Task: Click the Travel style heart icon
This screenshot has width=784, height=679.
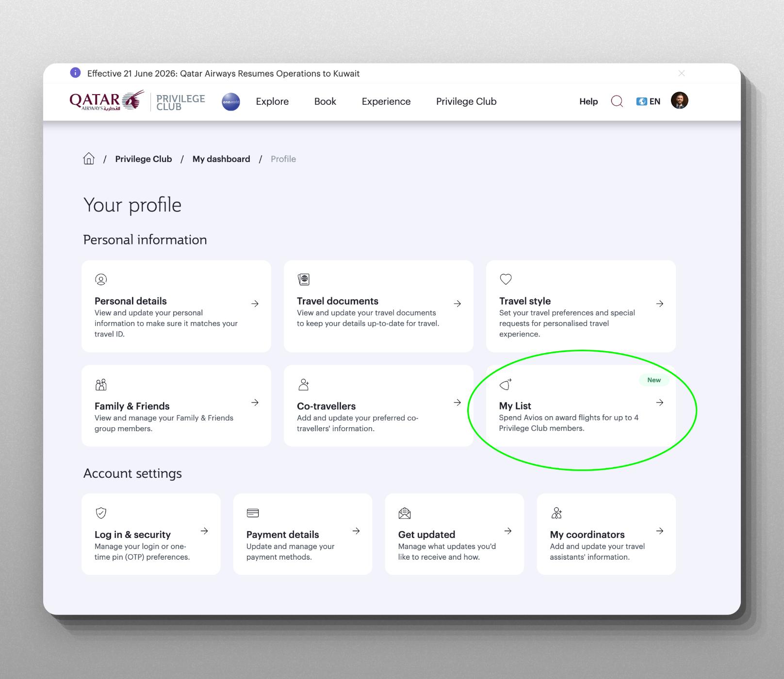Action: [506, 279]
